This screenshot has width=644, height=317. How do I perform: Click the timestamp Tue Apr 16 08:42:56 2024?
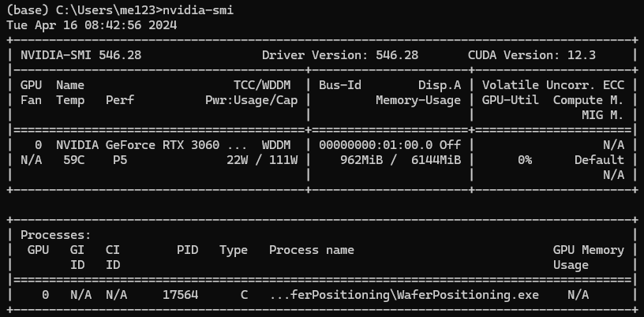[92, 25]
